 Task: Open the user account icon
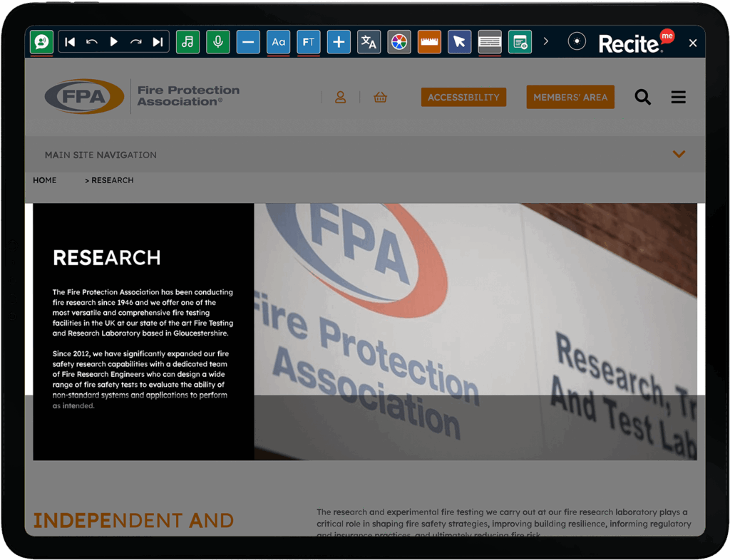340,97
